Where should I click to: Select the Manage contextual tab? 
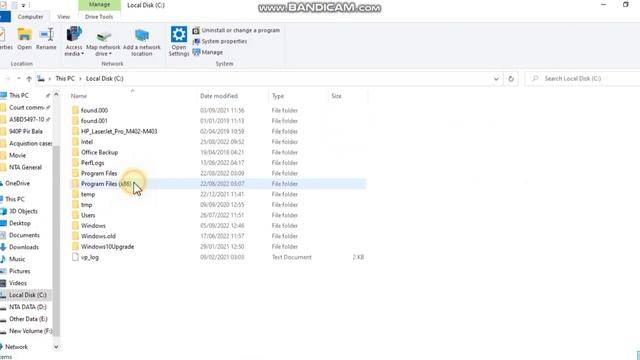[100, 4]
